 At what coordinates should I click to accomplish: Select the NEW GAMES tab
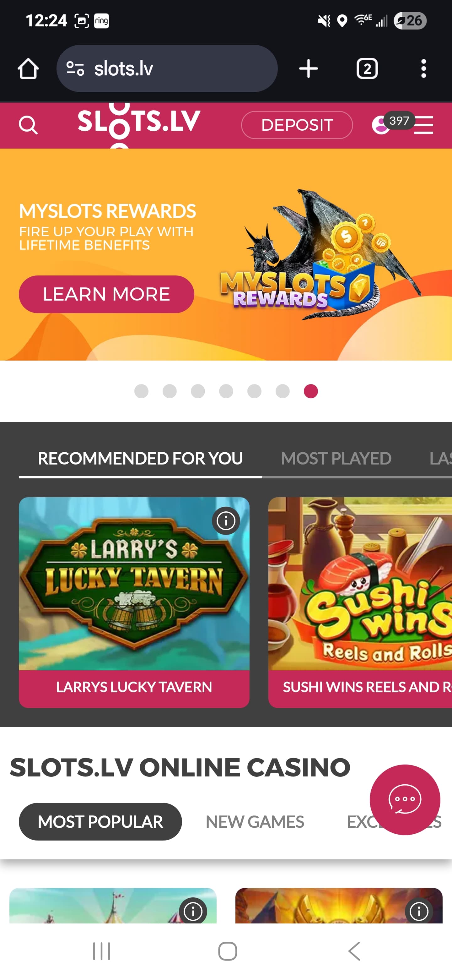pyautogui.click(x=255, y=822)
